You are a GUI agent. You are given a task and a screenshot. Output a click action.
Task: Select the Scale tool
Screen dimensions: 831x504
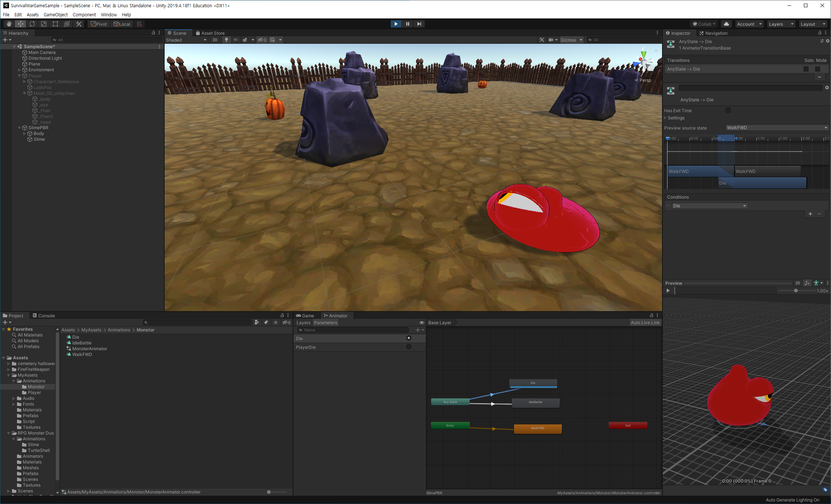pos(44,24)
